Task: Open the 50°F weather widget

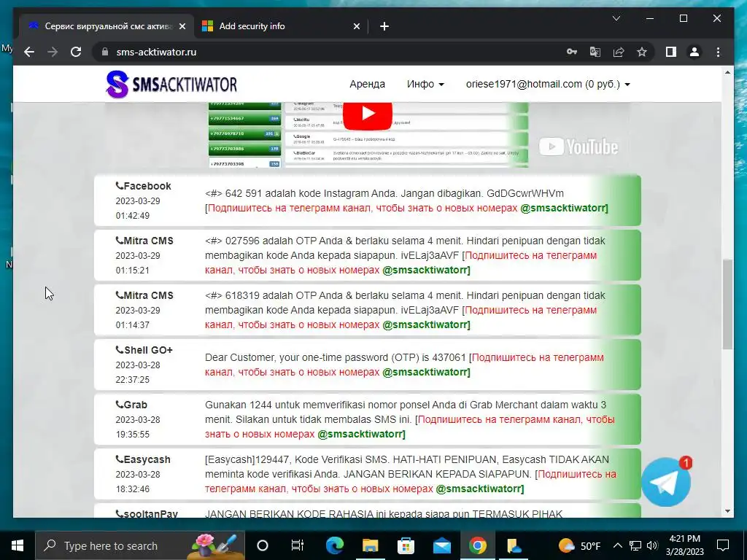Action: [x=579, y=545]
